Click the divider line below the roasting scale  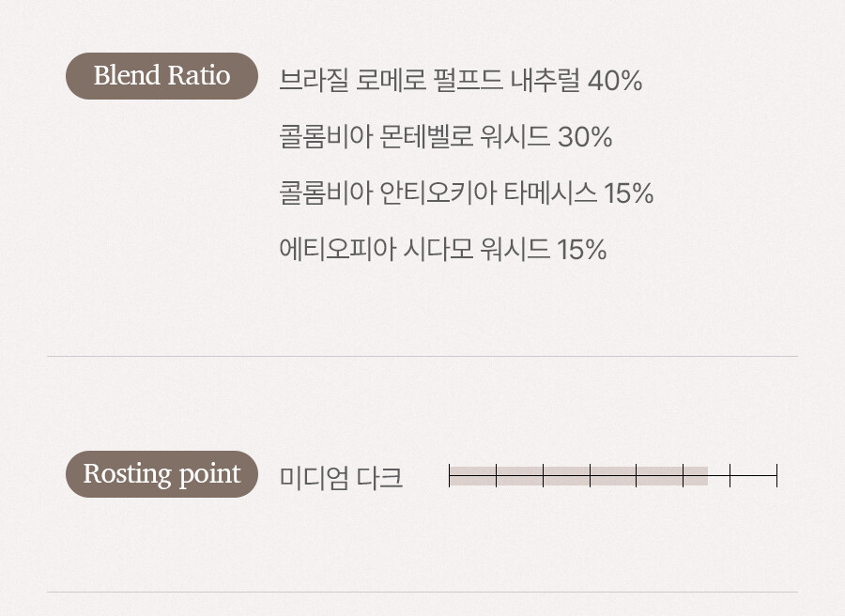pyautogui.click(x=422, y=593)
